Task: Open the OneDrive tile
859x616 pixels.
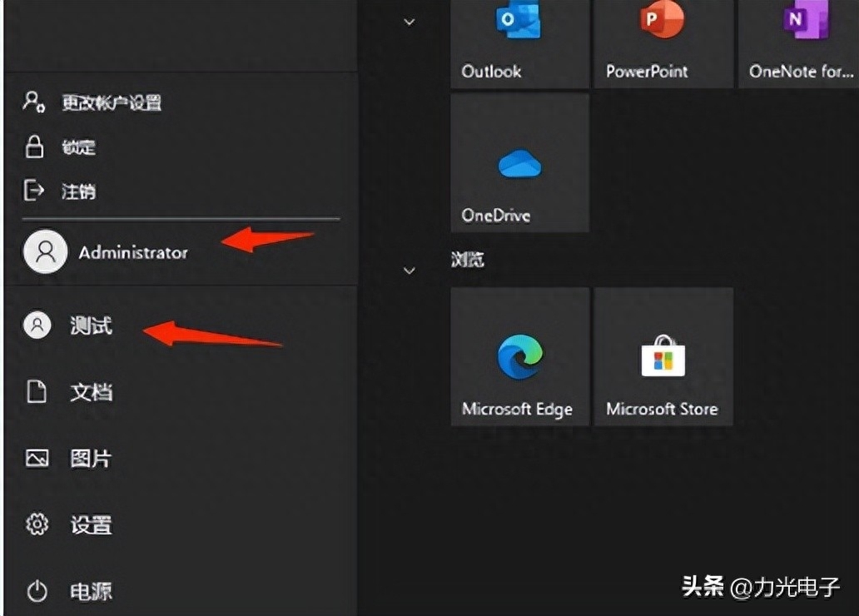Action: click(x=519, y=163)
